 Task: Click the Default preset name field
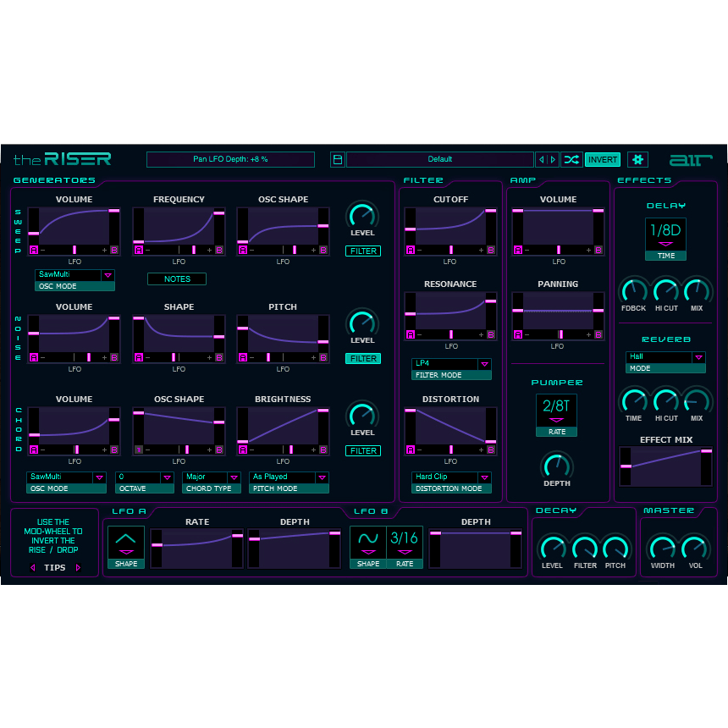[x=439, y=159]
